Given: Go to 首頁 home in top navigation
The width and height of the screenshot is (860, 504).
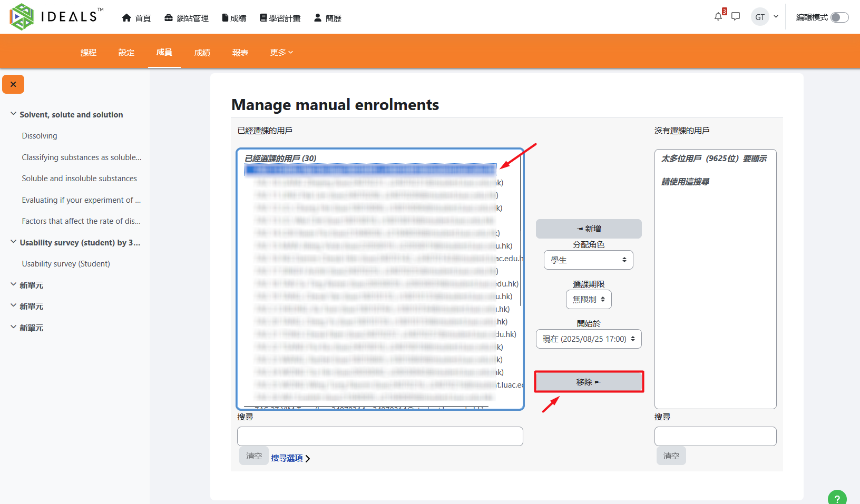Looking at the screenshot, I should click(136, 18).
